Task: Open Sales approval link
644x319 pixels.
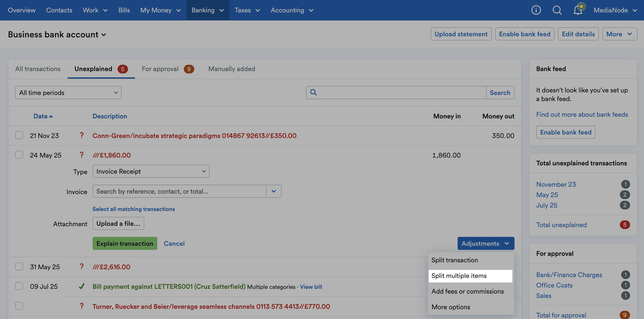Action: (x=543, y=296)
